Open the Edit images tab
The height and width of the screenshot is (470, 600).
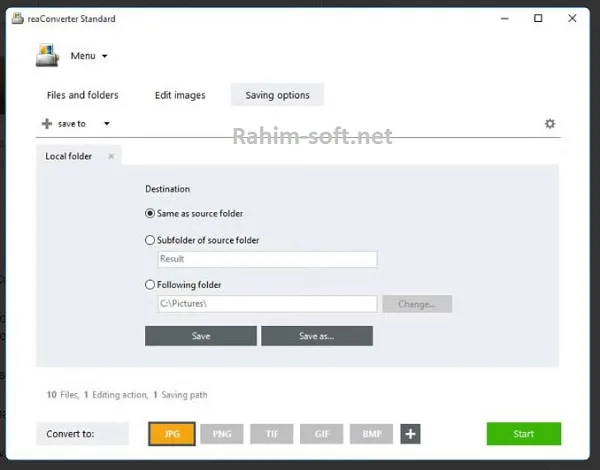(x=180, y=95)
